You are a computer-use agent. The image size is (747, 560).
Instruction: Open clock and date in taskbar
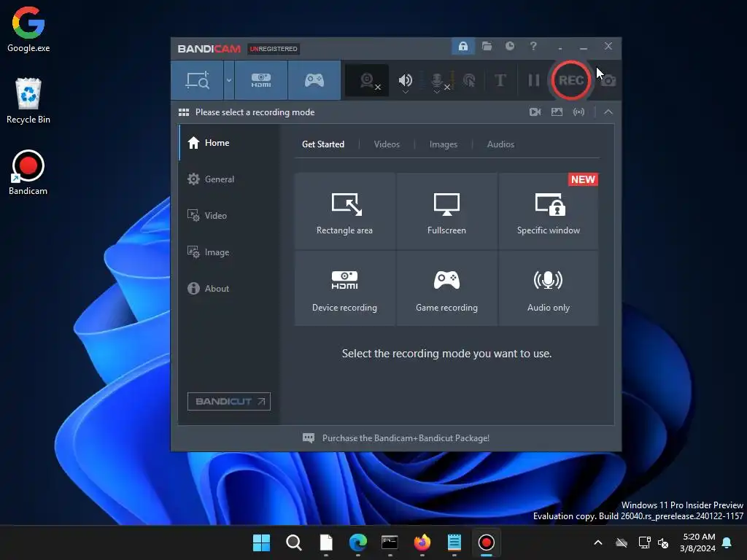click(x=698, y=542)
